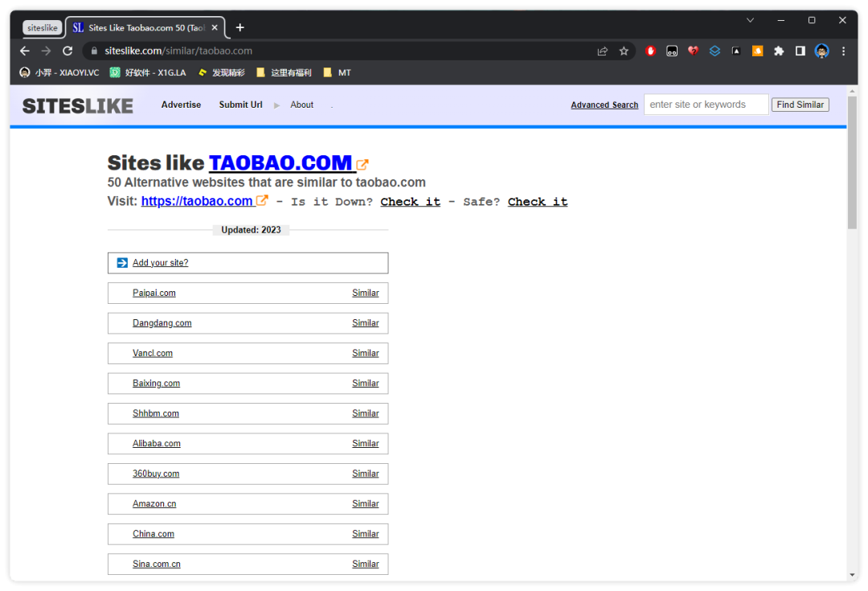Click Similar for Amazon.cn
868x591 pixels.
(x=366, y=504)
